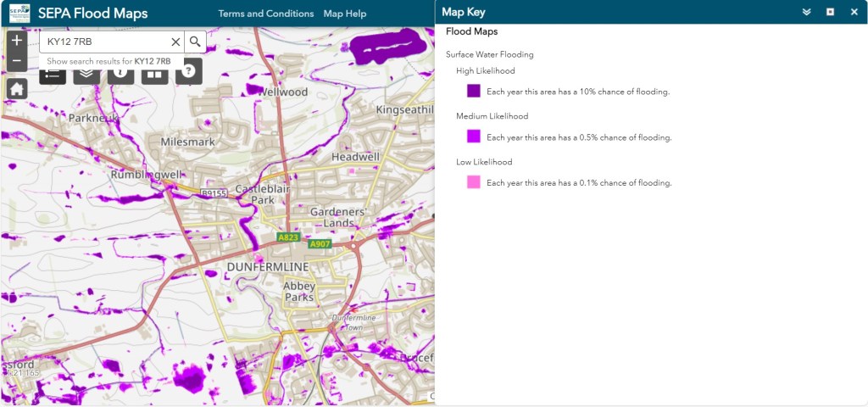868x407 pixels.
Task: Close the Map Key panel
Action: point(854,12)
